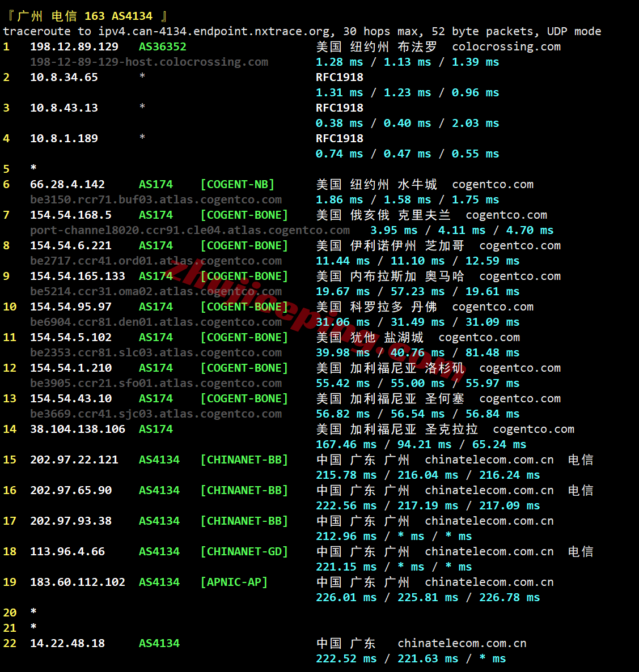The width and height of the screenshot is (639, 672).
Task: Click hostname be6904.ccr81.den01.atlas.cogentco.com
Action: click(156, 322)
